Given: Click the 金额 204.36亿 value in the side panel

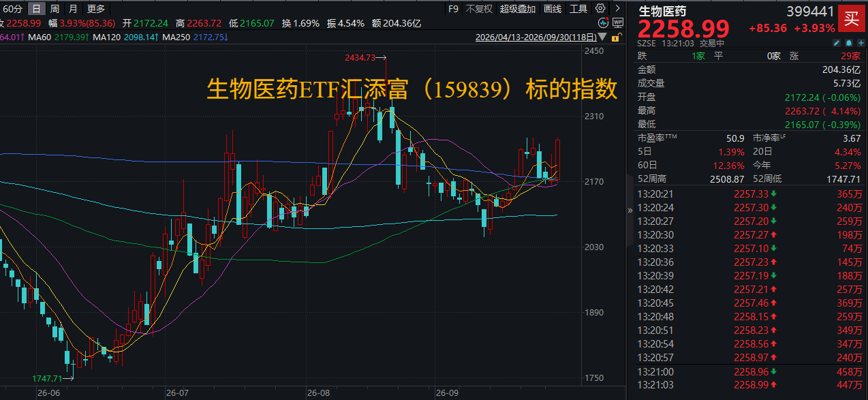Looking at the screenshot, I should tap(841, 70).
